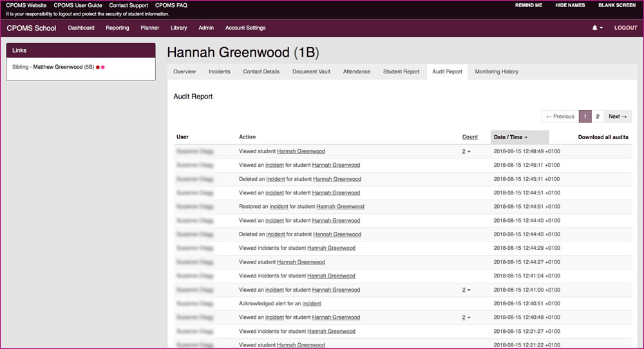Click Hannah Greenwood link in 12:48:49 row
644x349 pixels.
point(301,151)
